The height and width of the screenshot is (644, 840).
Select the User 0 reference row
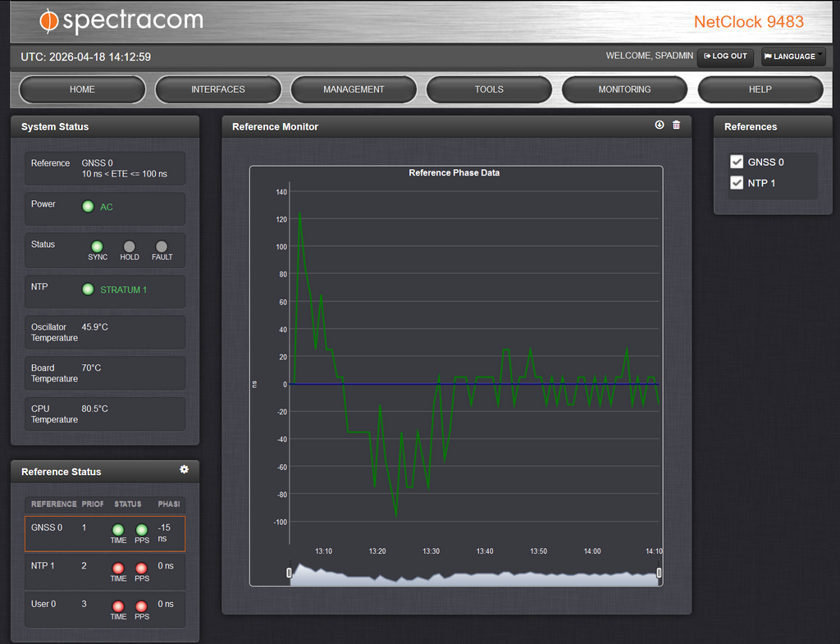click(x=104, y=609)
